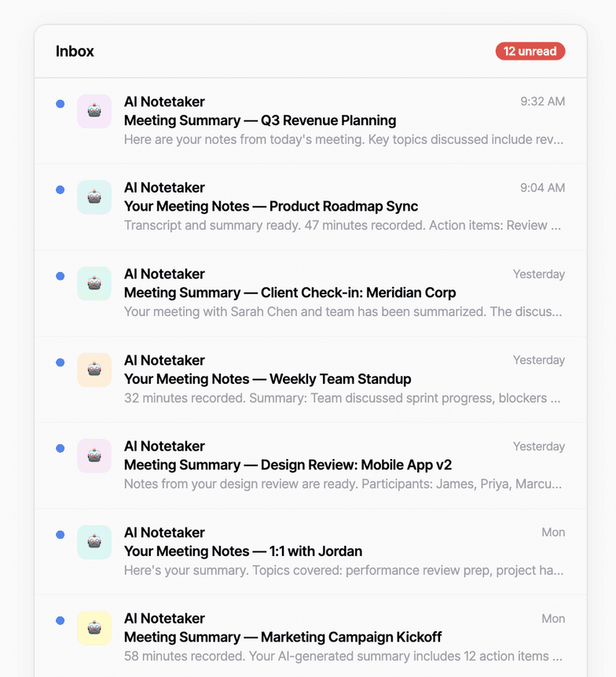The width and height of the screenshot is (616, 677).
Task: Click the 9:04 AM timestamp
Action: pos(543,188)
